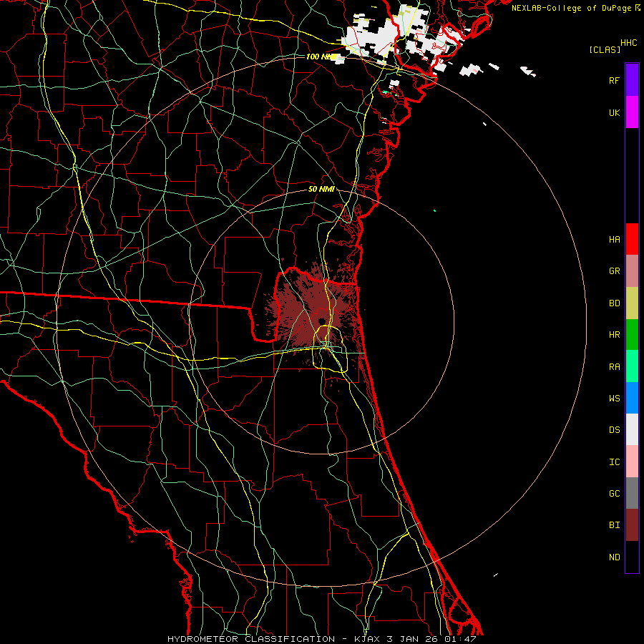This screenshot has width=644, height=644.
Task: Click the NEXLAB-College of DuPage credit text
Action: (572, 8)
